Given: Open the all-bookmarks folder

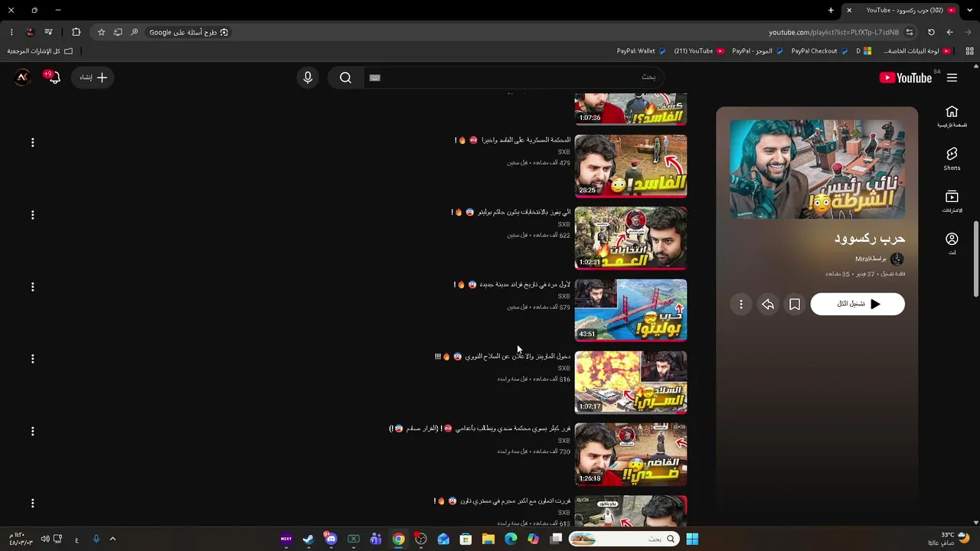Looking at the screenshot, I should coord(40,51).
